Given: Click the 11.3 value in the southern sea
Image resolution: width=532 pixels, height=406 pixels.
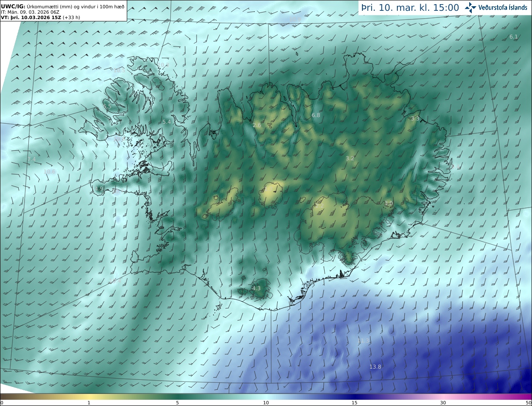Looking at the screenshot, I should pos(363,340).
